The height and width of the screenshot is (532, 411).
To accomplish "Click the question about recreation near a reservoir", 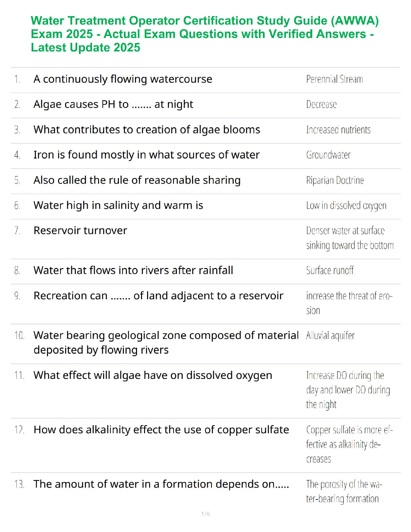I will [158, 296].
